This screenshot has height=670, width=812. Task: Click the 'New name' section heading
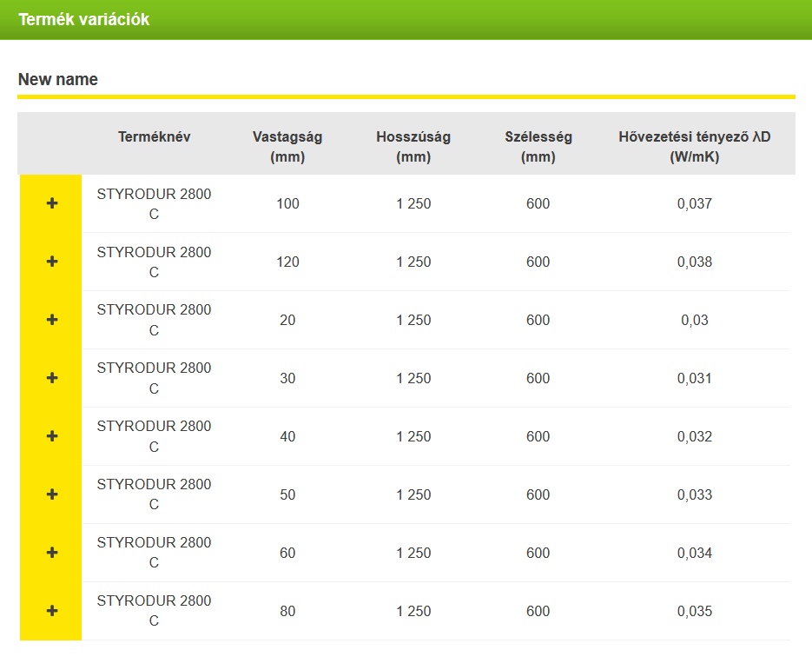point(58,79)
